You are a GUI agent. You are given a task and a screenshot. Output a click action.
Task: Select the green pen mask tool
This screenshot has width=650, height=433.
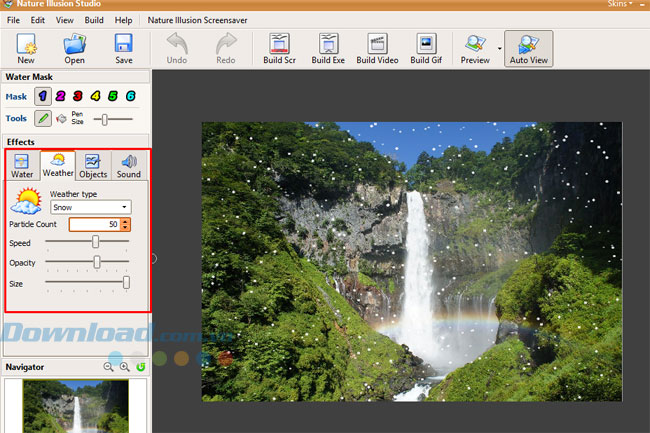pos(43,119)
